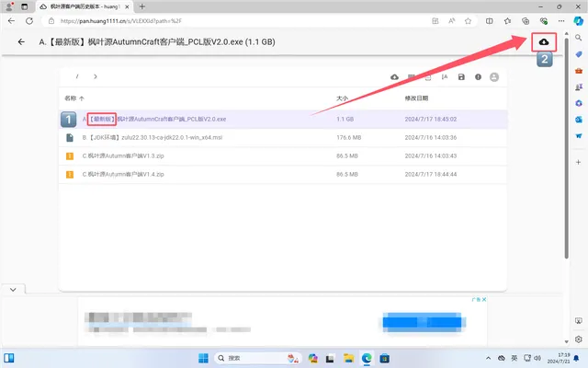This screenshot has height=368, width=588.
Task: Expand the breadcrumb chevron after root slash
Action: [x=96, y=76]
